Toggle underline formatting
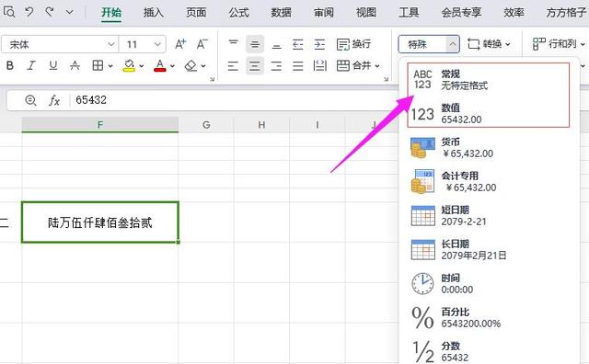The width and height of the screenshot is (589, 364). click(x=53, y=66)
